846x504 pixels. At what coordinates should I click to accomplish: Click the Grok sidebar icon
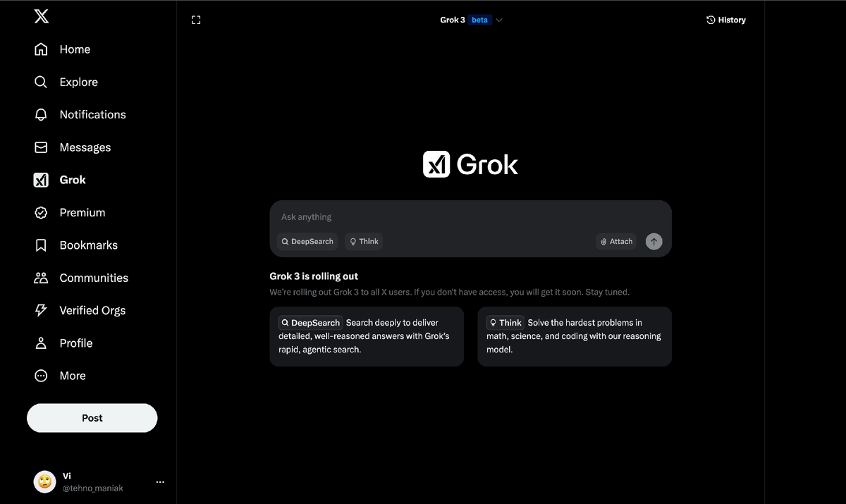(41, 180)
